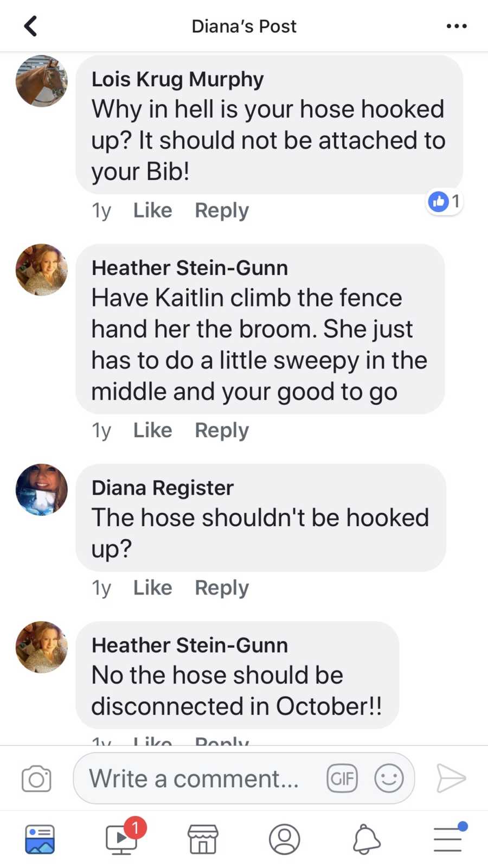The height and width of the screenshot is (868, 488).
Task: Reply to Diana Register's comment
Action: (222, 588)
